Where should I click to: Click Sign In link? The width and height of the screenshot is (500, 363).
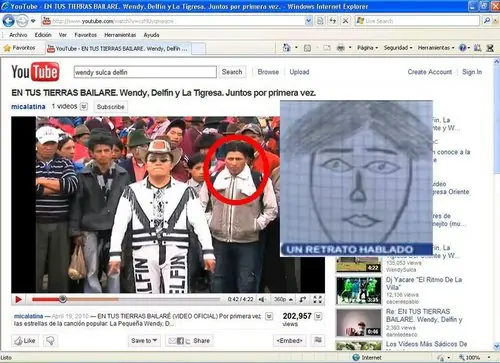472,72
